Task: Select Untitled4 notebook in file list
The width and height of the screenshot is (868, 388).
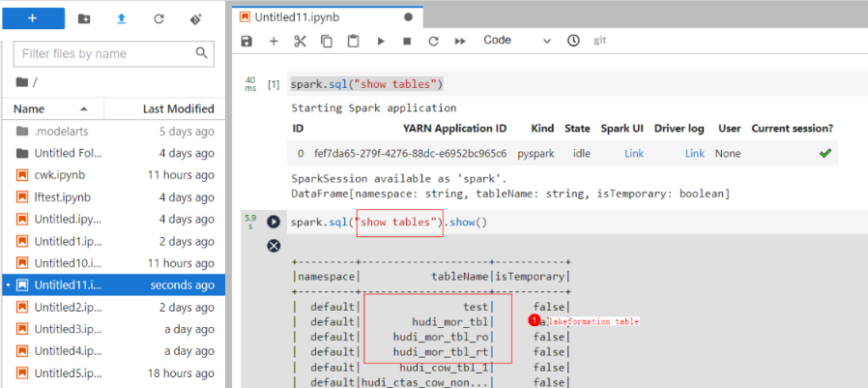Action: [x=113, y=351]
